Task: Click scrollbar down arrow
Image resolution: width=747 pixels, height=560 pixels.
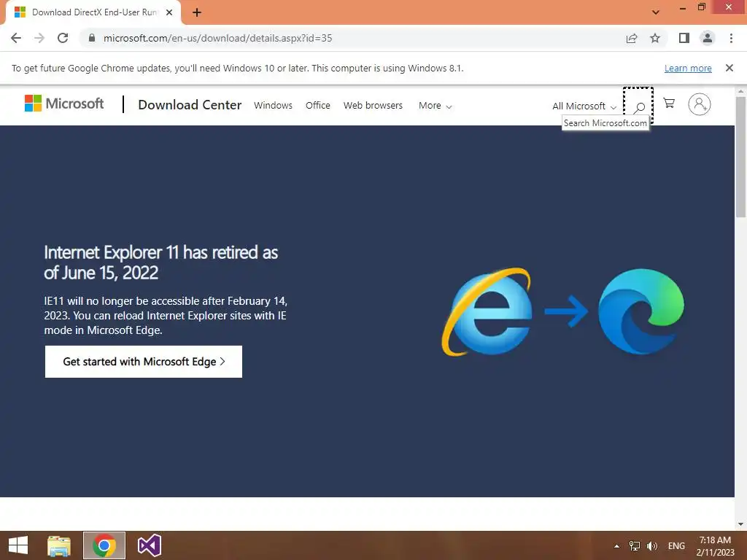Action: (x=741, y=524)
